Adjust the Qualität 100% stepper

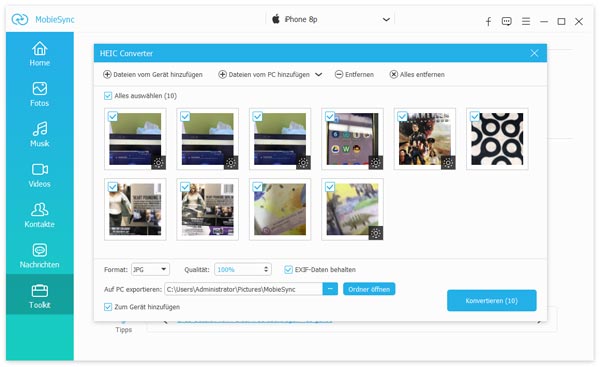pos(266,269)
